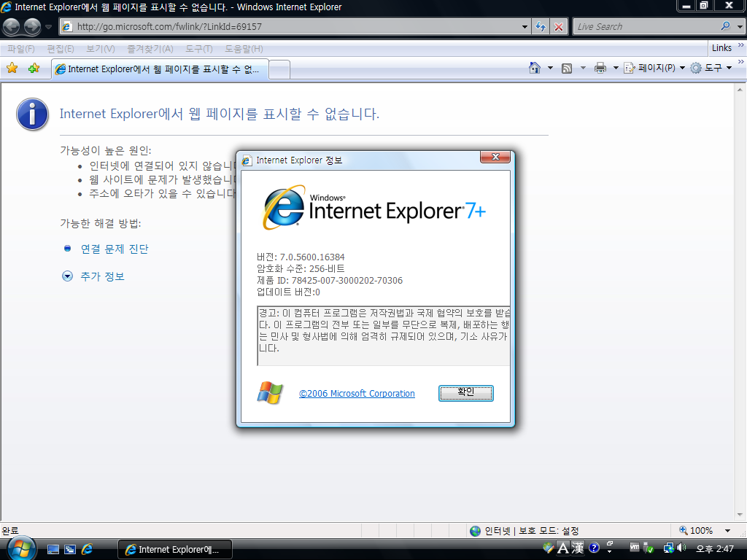The image size is (747, 560).
Task: Click the RSS feeds icon
Action: [567, 68]
